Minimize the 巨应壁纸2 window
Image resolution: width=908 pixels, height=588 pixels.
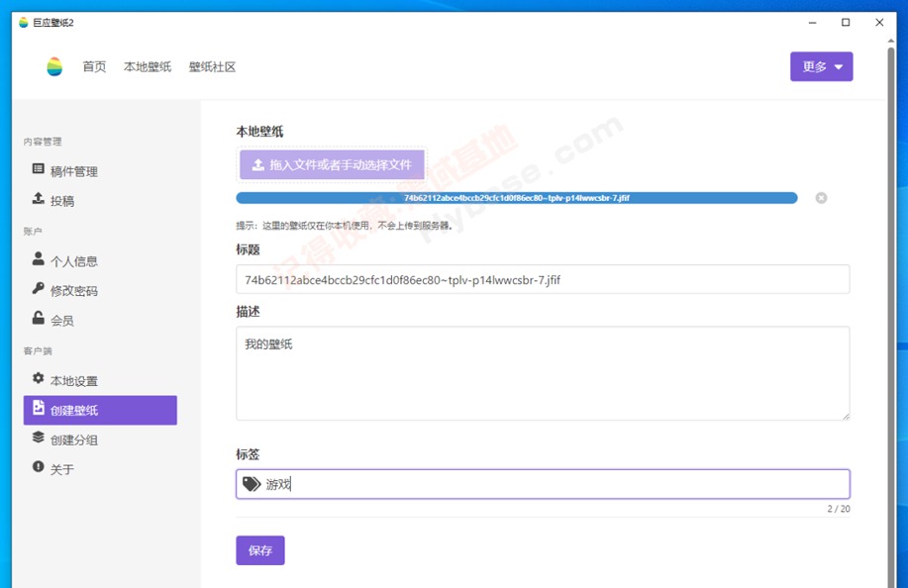(x=813, y=23)
